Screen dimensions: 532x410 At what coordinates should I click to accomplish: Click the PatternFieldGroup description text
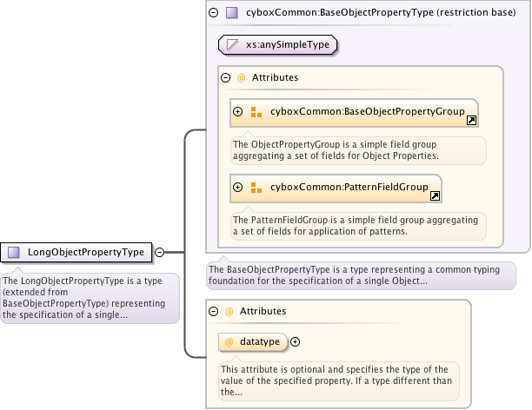tap(355, 226)
